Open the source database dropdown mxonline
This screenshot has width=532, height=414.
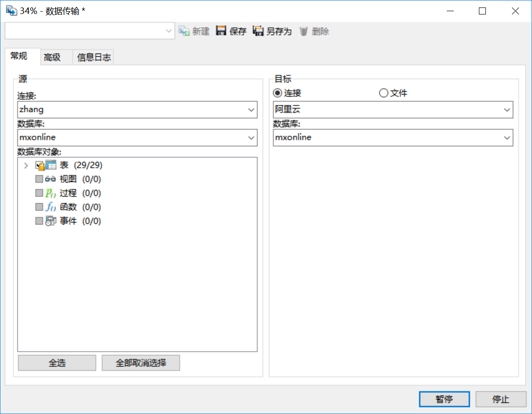[251, 138]
